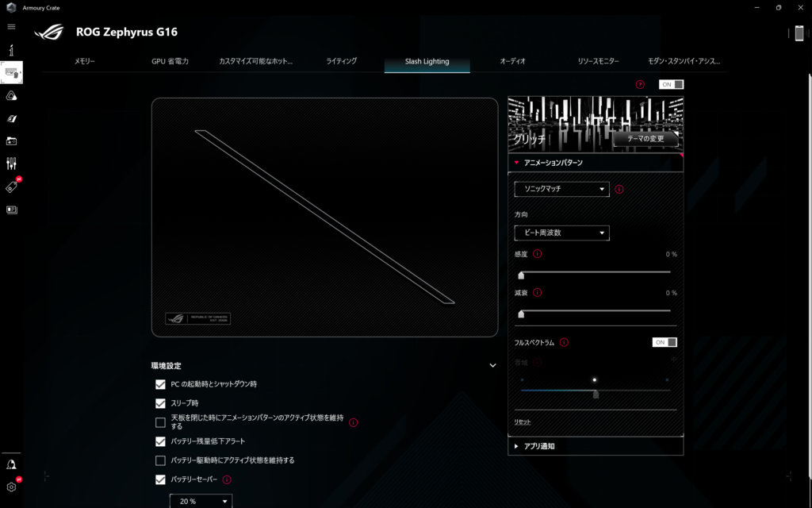Click the vertical scrollbar on the right
This screenshot has height=508, width=812.
pyautogui.click(x=810, y=275)
